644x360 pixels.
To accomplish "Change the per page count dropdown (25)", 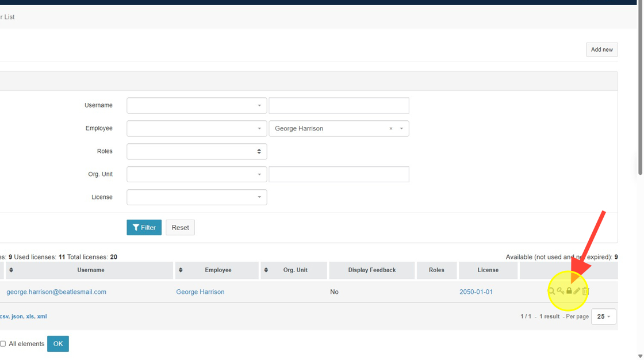I will click(603, 317).
